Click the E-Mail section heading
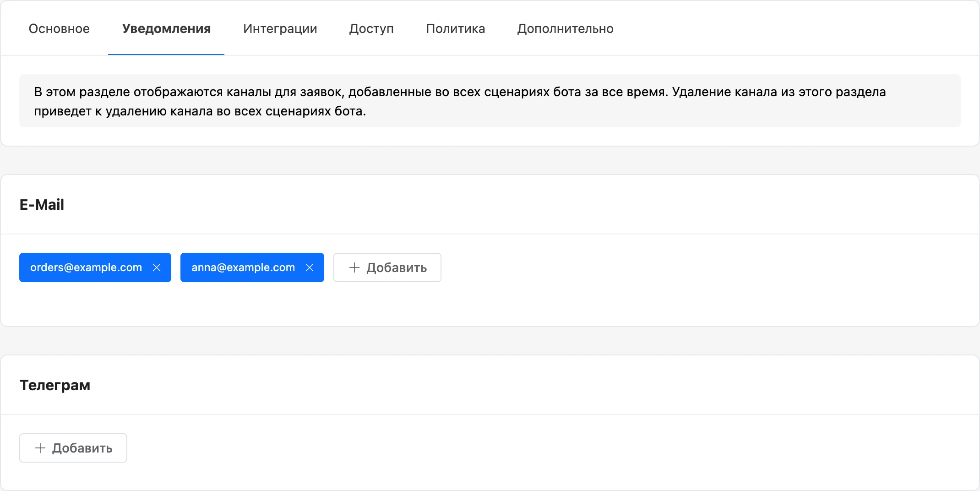 click(x=42, y=205)
